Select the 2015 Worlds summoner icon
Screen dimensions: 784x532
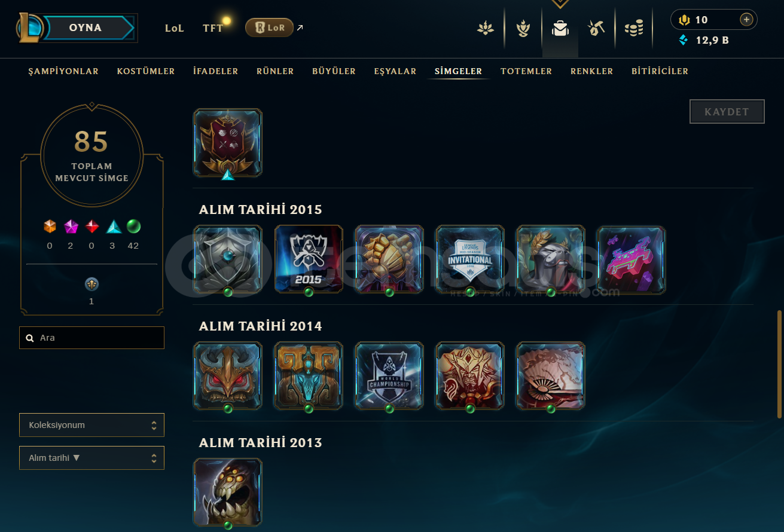tap(309, 259)
